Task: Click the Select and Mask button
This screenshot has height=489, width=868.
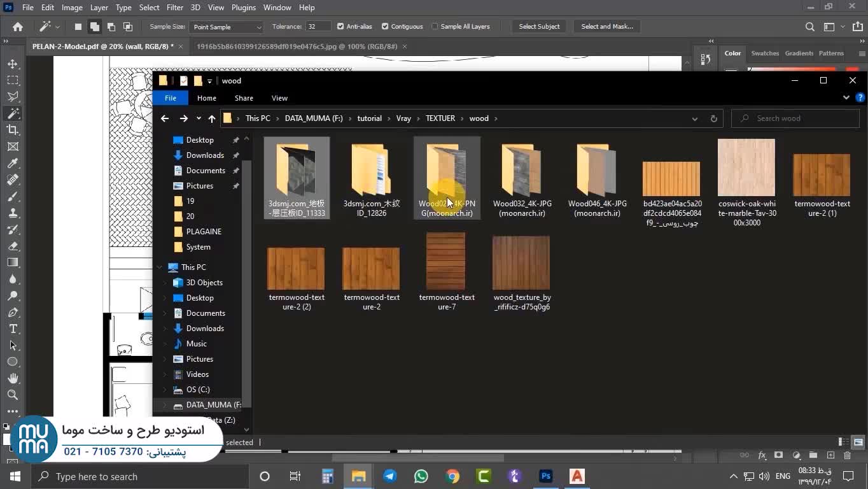Action: click(606, 27)
